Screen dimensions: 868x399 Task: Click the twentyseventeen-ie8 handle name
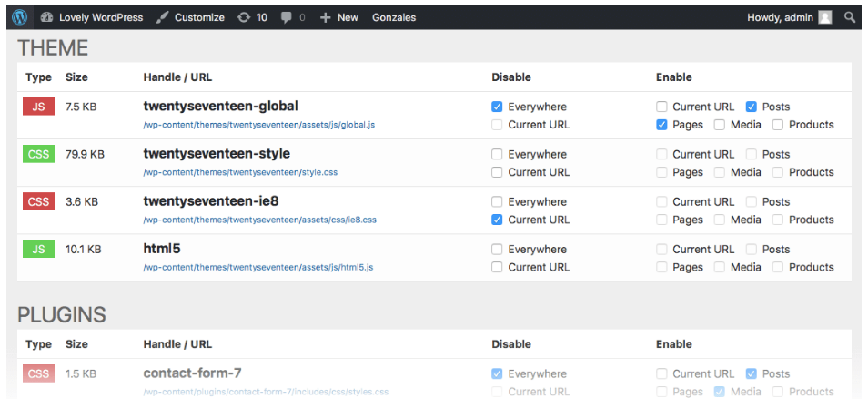(211, 201)
